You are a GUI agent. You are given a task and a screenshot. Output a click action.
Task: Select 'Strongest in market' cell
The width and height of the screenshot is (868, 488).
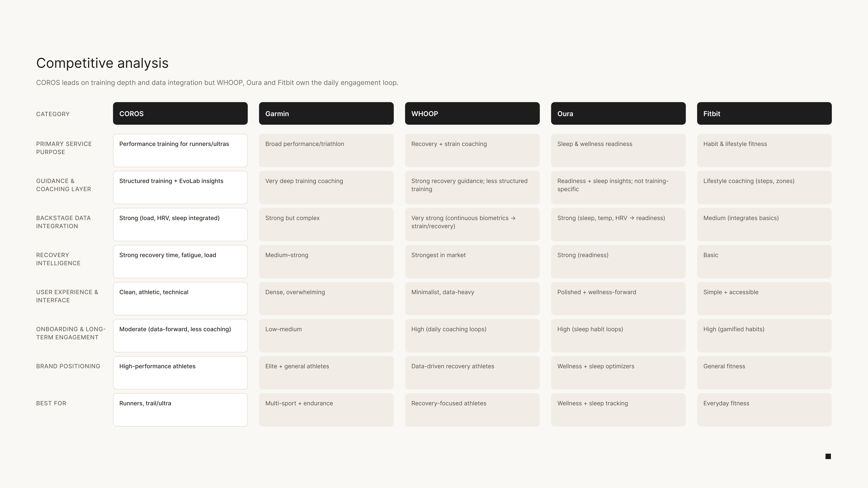coord(472,262)
